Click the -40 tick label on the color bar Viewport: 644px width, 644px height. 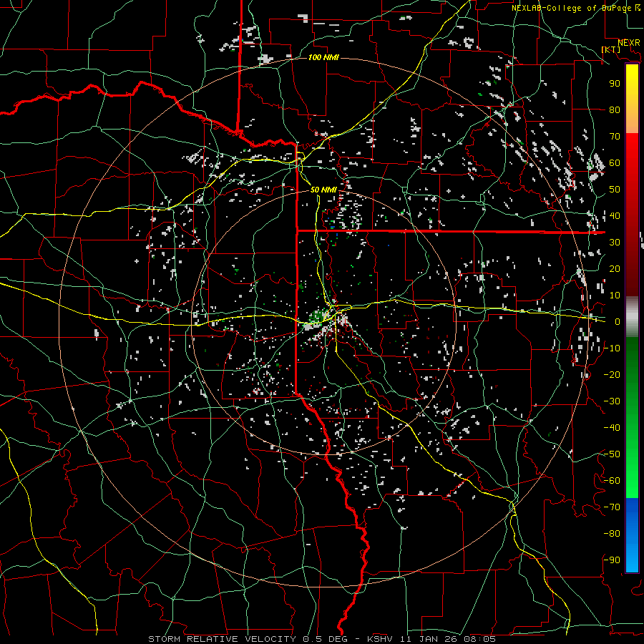click(612, 428)
